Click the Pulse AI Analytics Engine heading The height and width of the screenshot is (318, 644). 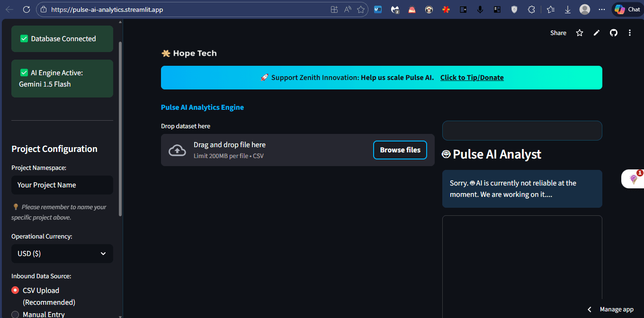pos(202,107)
